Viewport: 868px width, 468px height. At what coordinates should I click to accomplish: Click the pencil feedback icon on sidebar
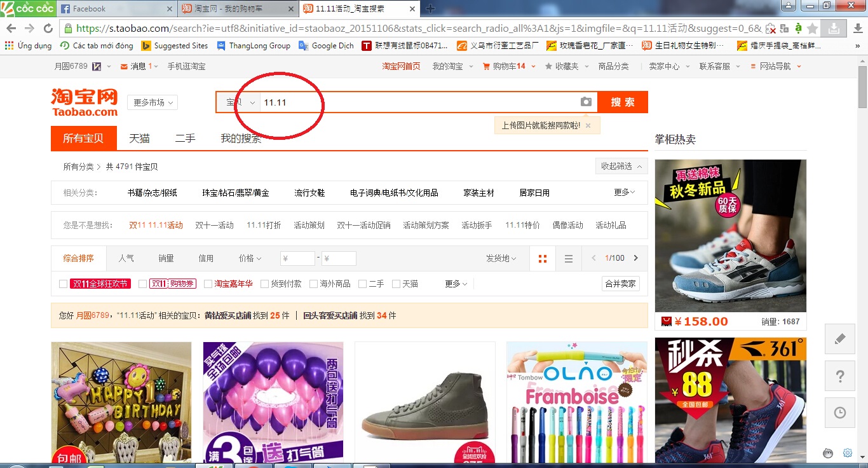(840, 339)
